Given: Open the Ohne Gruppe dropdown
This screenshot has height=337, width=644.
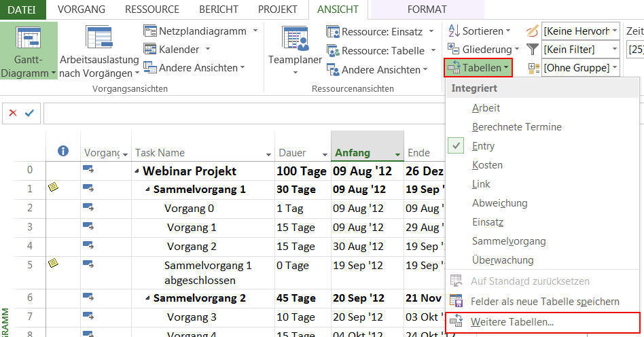Looking at the screenshot, I should [614, 68].
